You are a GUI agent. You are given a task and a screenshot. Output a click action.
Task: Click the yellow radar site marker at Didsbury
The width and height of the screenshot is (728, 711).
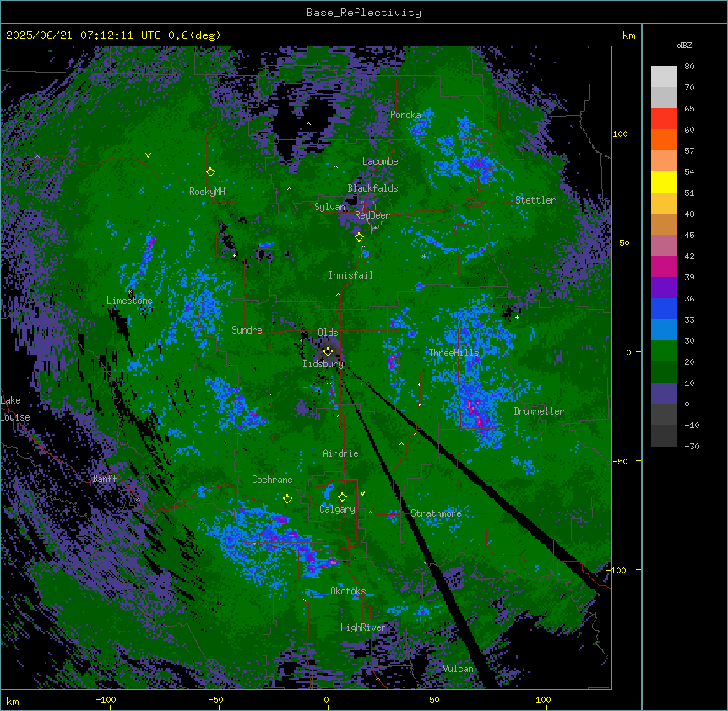(328, 352)
